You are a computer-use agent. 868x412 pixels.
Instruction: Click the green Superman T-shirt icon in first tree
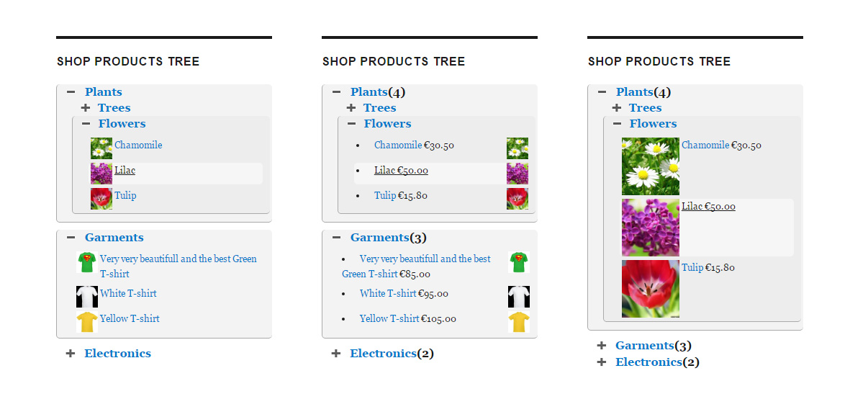point(87,262)
